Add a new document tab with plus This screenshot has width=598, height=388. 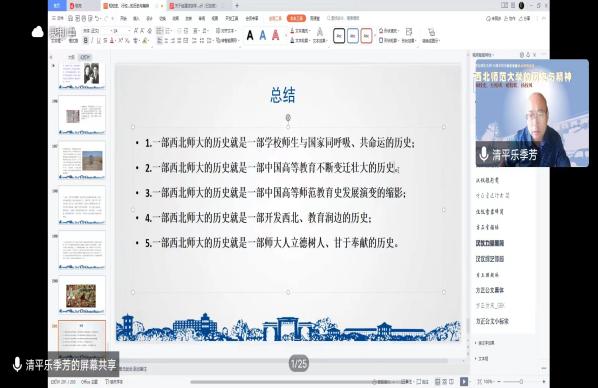[x=237, y=6]
